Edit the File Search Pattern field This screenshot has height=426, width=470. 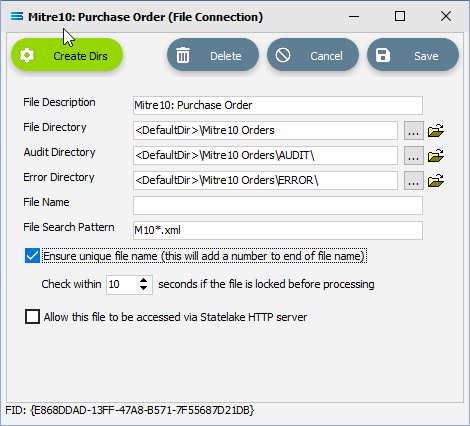click(x=278, y=230)
